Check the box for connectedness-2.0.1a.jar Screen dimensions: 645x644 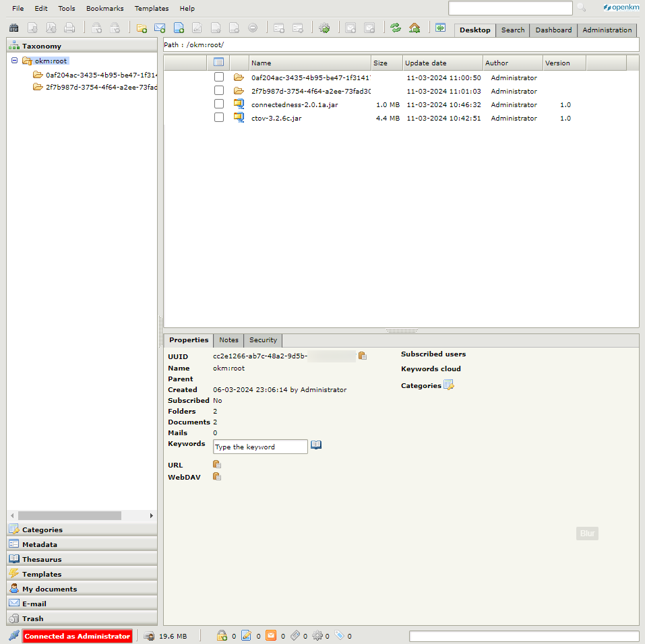(219, 104)
